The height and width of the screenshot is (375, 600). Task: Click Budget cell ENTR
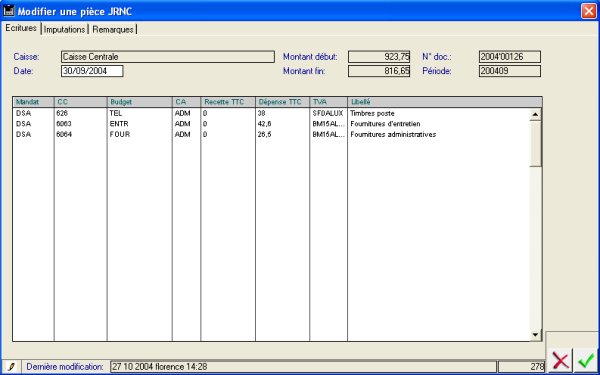[x=119, y=124]
